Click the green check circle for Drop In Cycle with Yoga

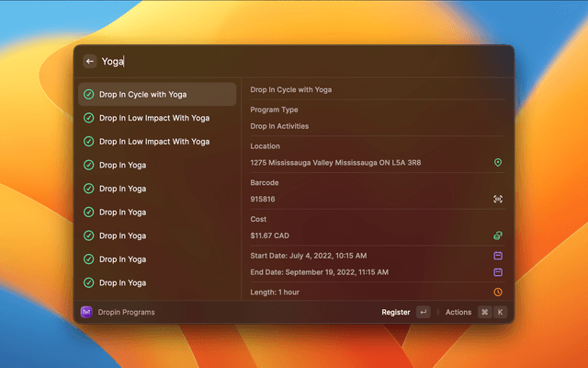[89, 94]
